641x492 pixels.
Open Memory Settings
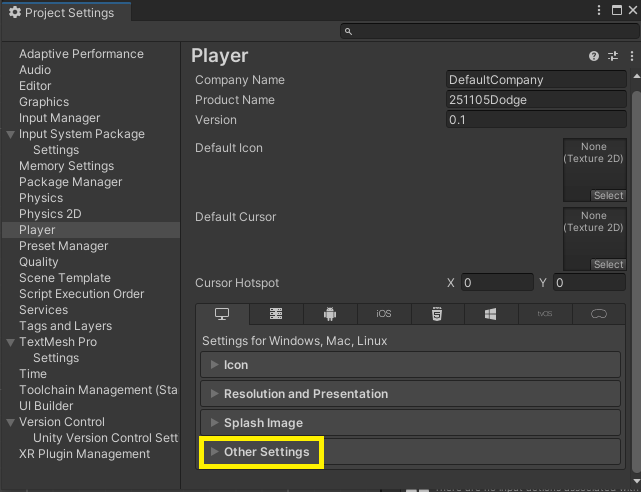click(67, 166)
